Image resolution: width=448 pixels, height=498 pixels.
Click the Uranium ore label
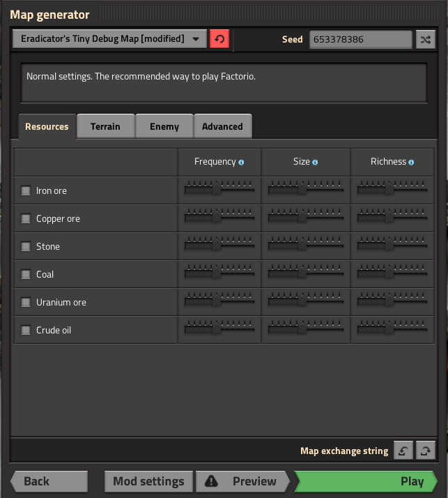(61, 303)
